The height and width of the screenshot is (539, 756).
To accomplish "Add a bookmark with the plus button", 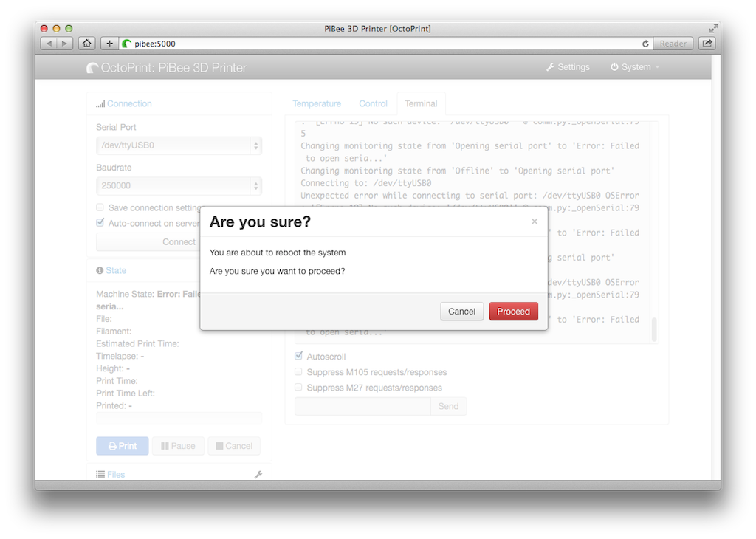I will point(109,44).
